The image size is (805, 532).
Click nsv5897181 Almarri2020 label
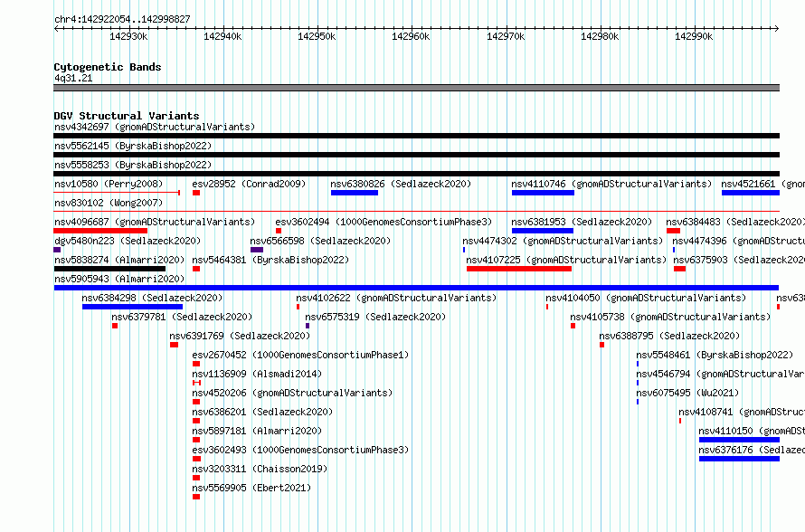[x=257, y=431]
